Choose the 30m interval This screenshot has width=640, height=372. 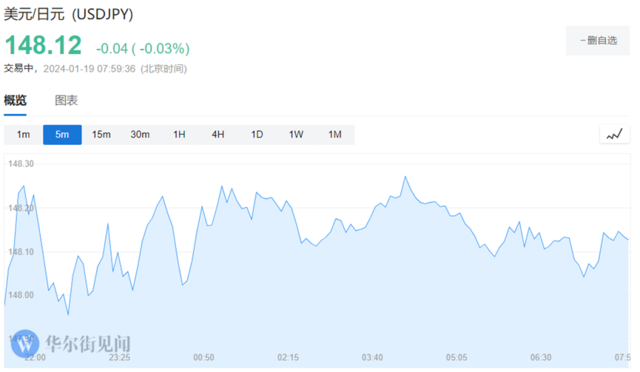140,134
